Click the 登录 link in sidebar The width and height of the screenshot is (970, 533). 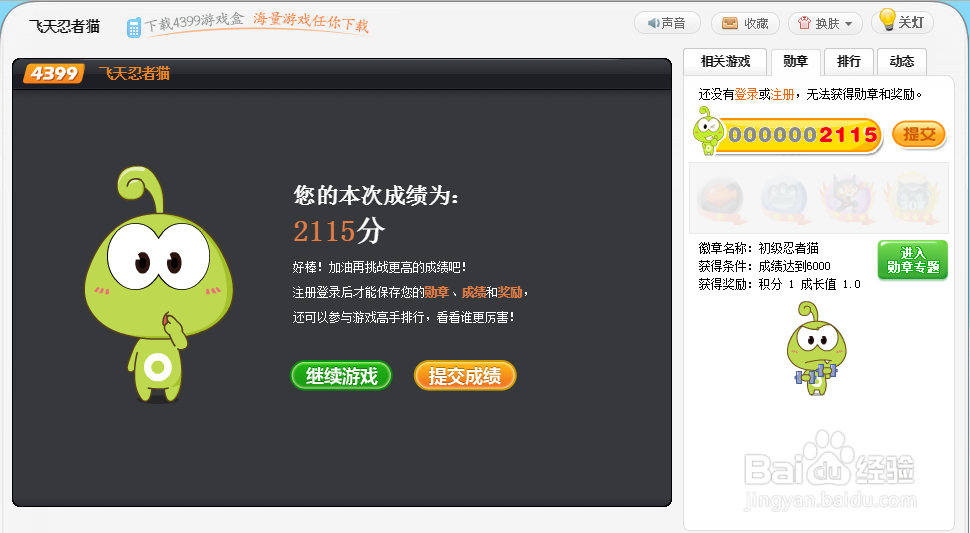tap(746, 95)
